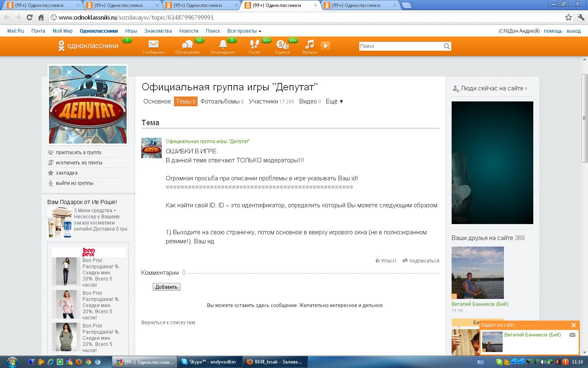Screen dimensions: 588x368
Task: Close the 'Зашел на сайт' notification popup
Action: click(574, 325)
